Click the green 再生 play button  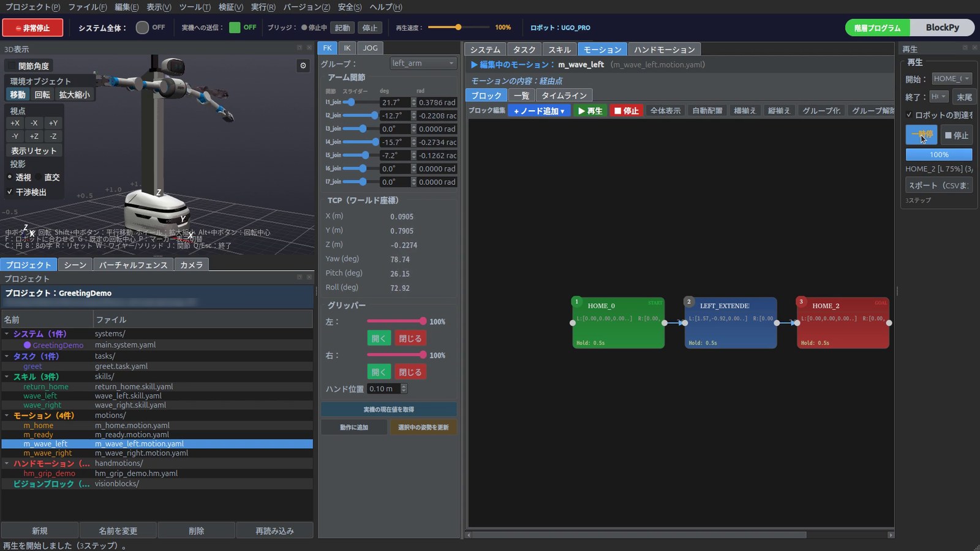tap(590, 111)
